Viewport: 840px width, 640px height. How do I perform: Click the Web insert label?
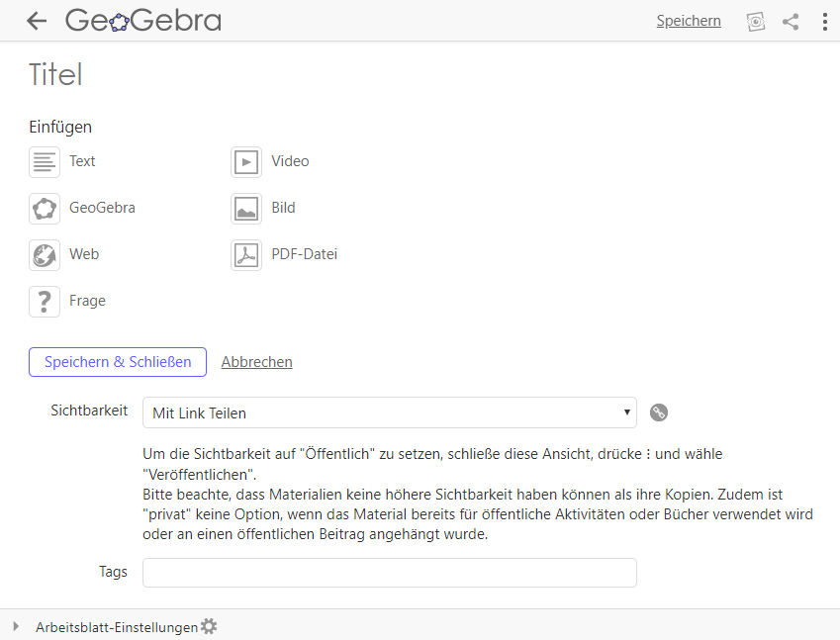(83, 254)
